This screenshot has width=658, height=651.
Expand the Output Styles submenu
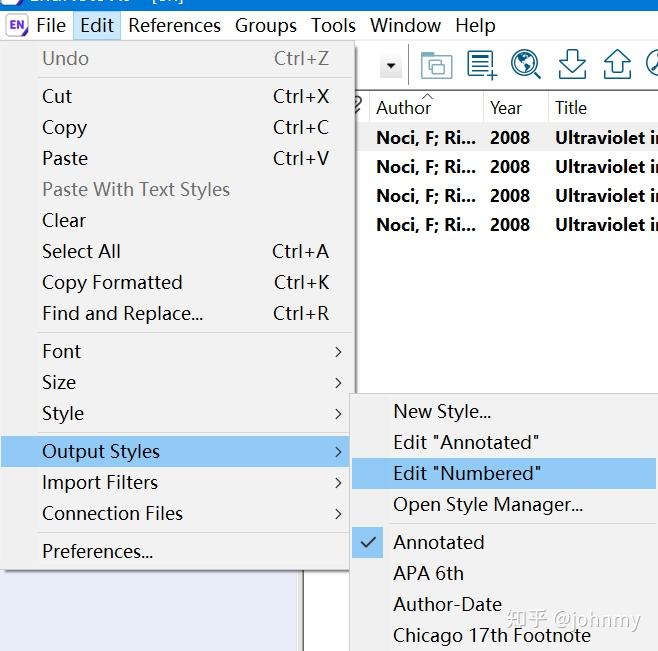click(175, 452)
